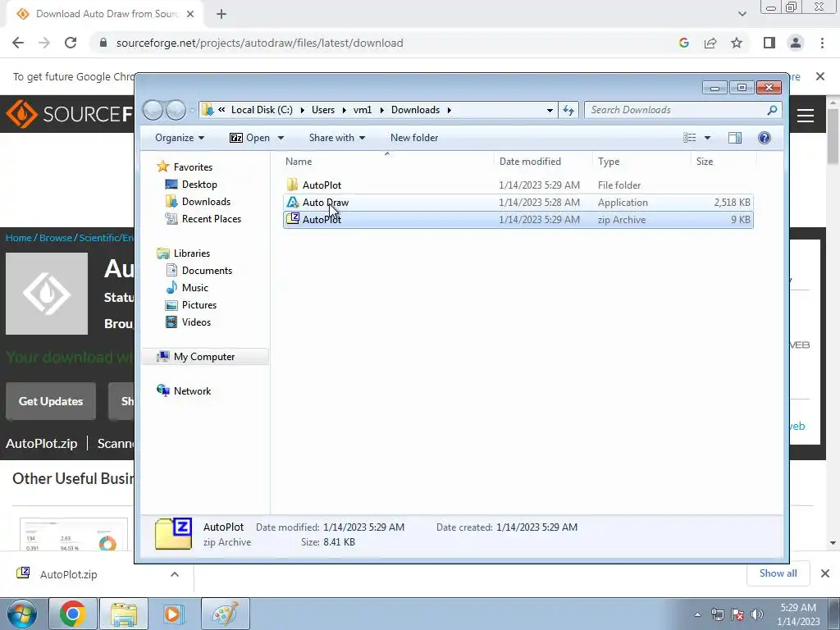Image resolution: width=840 pixels, height=630 pixels.
Task: Click Chrome reload page icon
Action: point(71,43)
